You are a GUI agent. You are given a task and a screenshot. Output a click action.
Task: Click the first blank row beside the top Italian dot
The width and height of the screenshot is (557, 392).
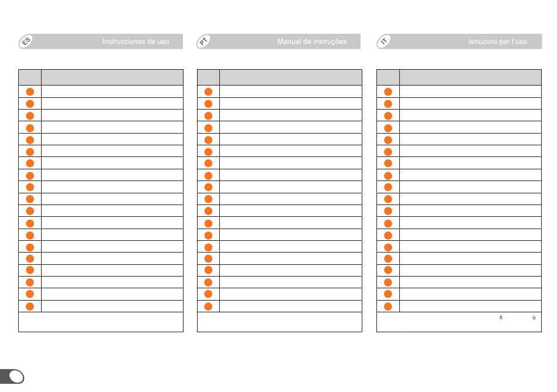coord(470,91)
